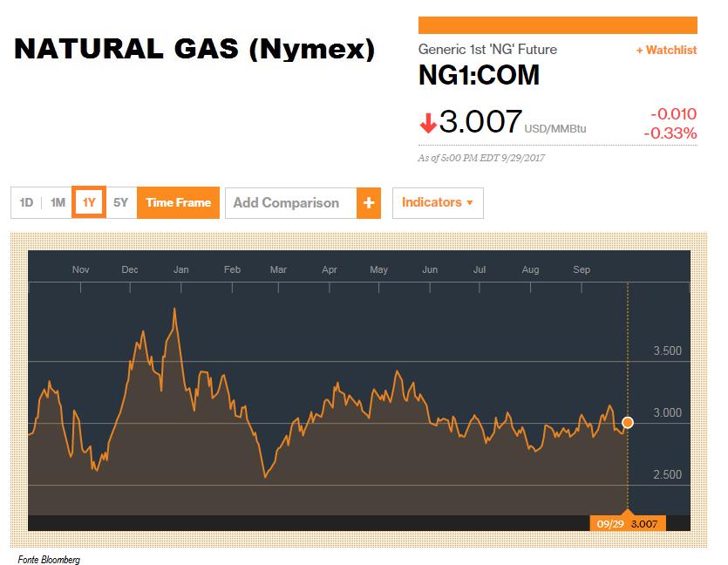The width and height of the screenshot is (728, 565).
Task: Click the Add Comparison input field
Action: click(291, 203)
